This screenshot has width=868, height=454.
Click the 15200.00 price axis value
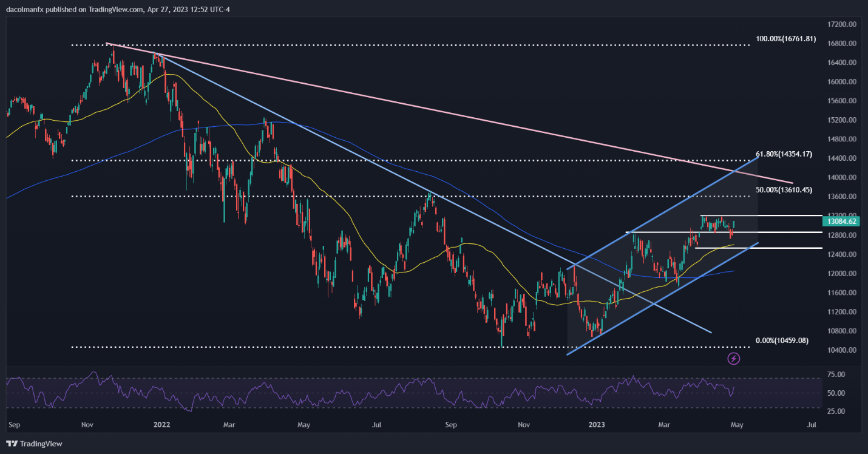coord(842,120)
